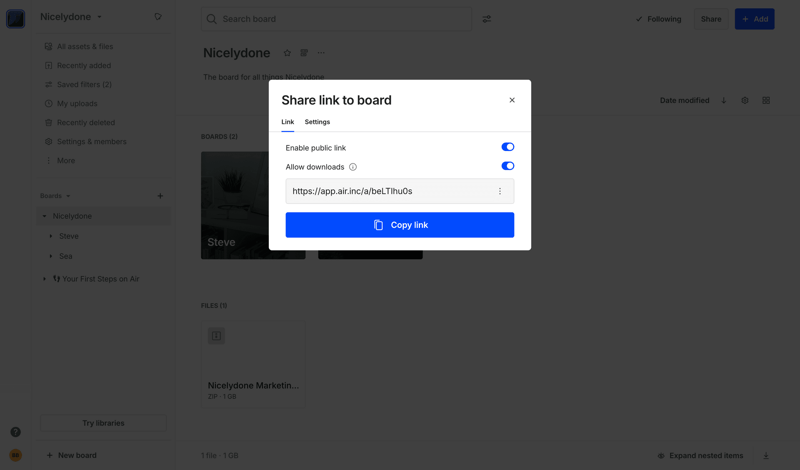This screenshot has height=470, width=800.
Task: Click the plus icon next to Boards
Action: (x=160, y=196)
